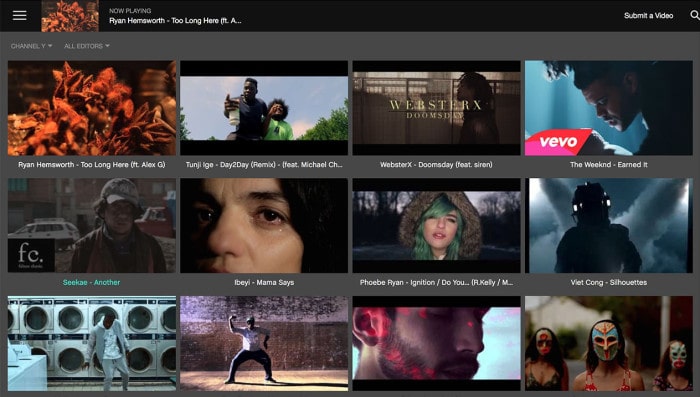Click title Ibeyi - Mama Says
Image resolution: width=700 pixels, height=397 pixels.
(x=264, y=282)
